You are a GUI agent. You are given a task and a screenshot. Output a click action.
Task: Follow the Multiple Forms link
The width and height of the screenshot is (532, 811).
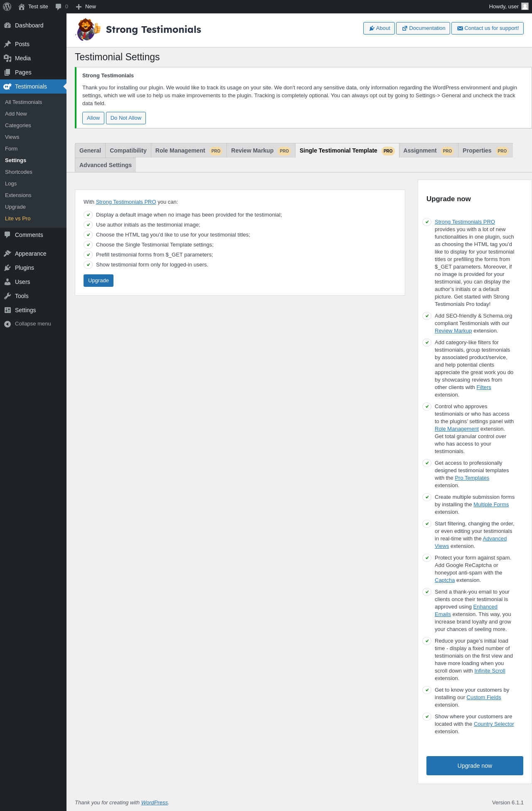pos(491,505)
